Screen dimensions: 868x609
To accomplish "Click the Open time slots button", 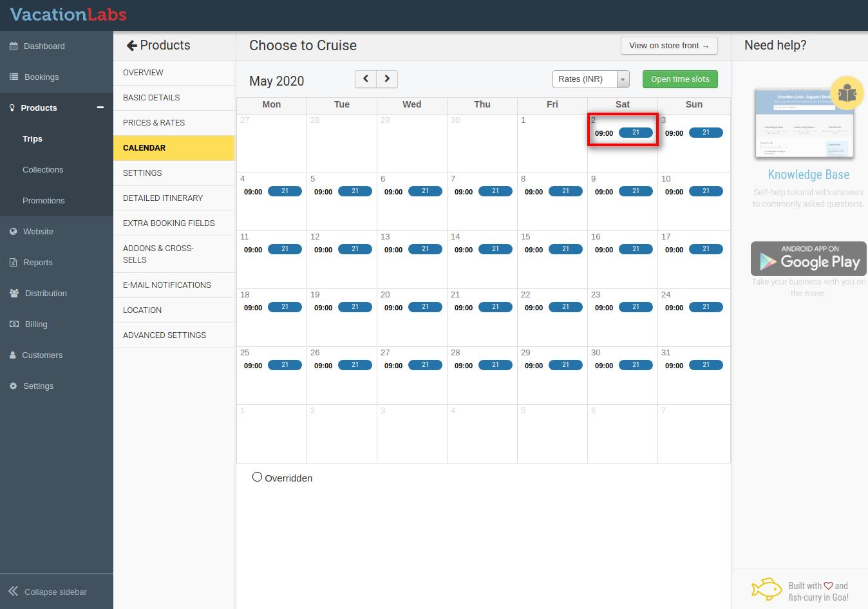I will click(x=680, y=79).
